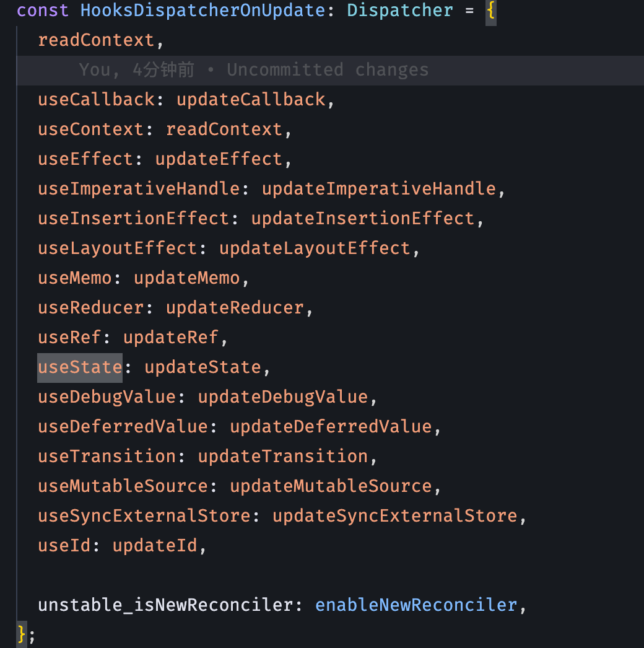Click the updateCallback function reference
Image resolution: width=644 pixels, height=648 pixels.
tap(251, 100)
